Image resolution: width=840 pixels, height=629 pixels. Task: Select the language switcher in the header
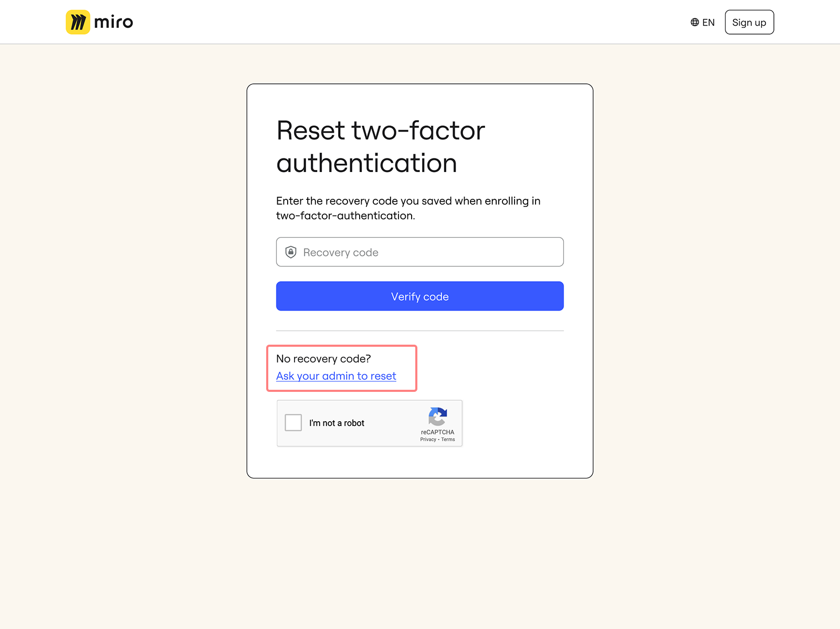pyautogui.click(x=702, y=22)
